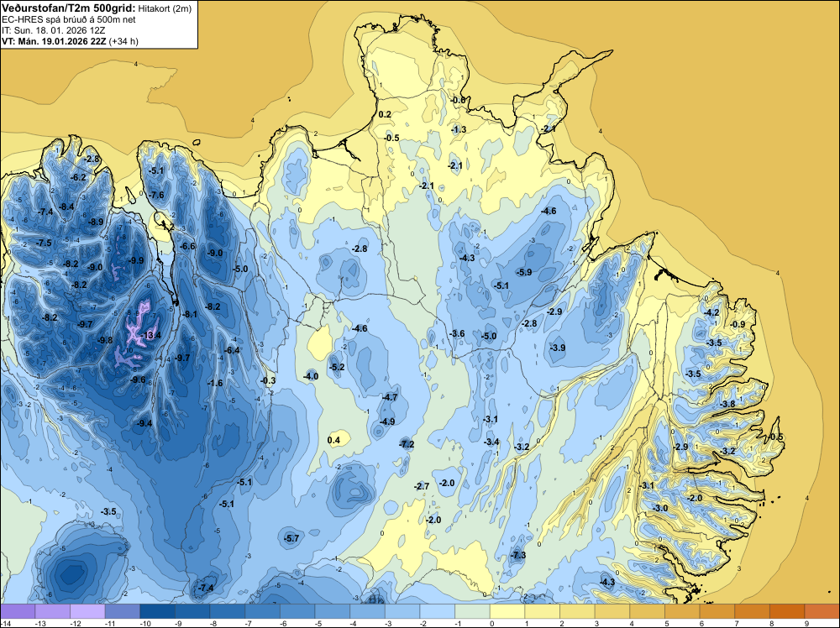Select the -9.4 temperature label

144,423
